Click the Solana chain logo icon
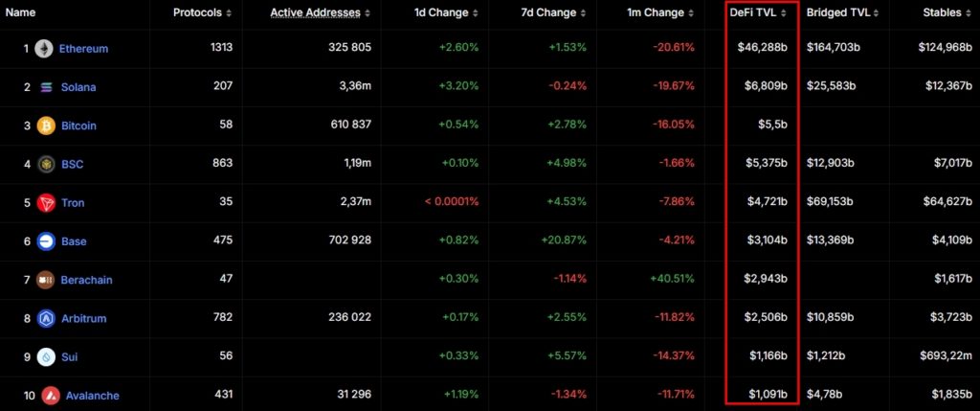Image resolution: width=980 pixels, height=411 pixels. [x=45, y=87]
